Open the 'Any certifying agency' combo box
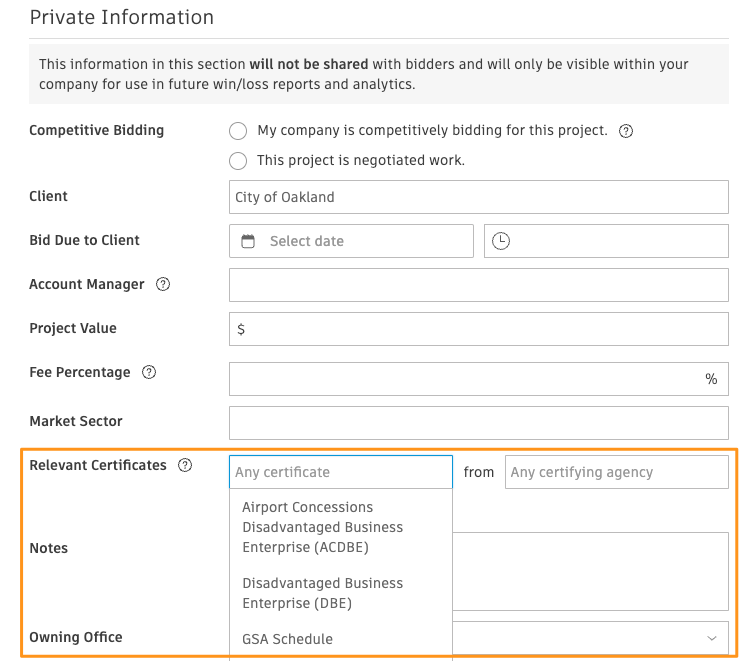 point(616,472)
